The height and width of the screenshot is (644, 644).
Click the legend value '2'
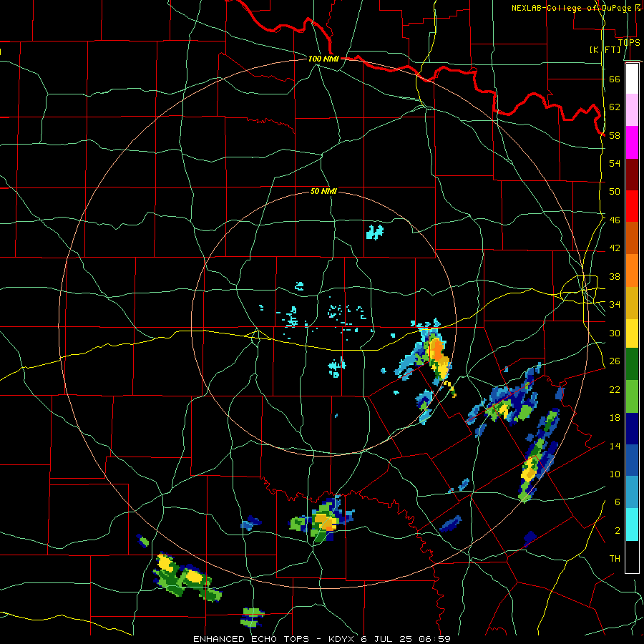pyautogui.click(x=618, y=530)
